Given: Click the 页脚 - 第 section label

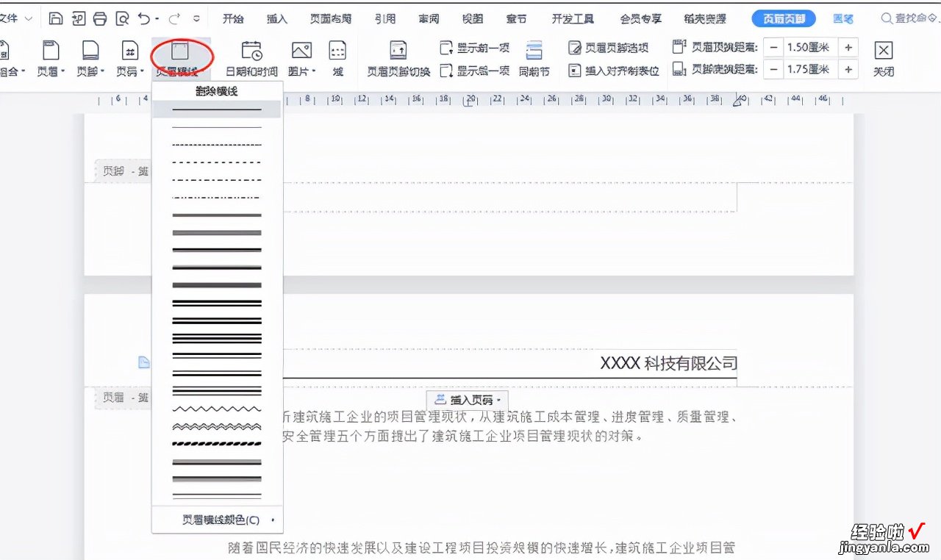Looking at the screenshot, I should (125, 171).
